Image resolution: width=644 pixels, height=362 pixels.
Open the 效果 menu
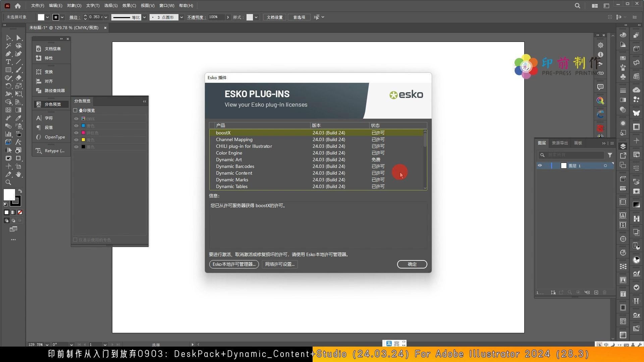tap(129, 6)
